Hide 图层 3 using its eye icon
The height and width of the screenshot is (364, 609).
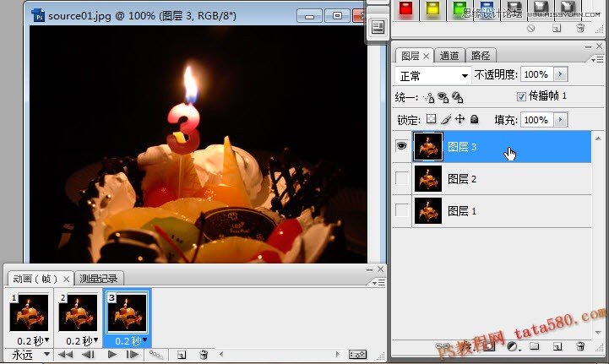coord(401,146)
